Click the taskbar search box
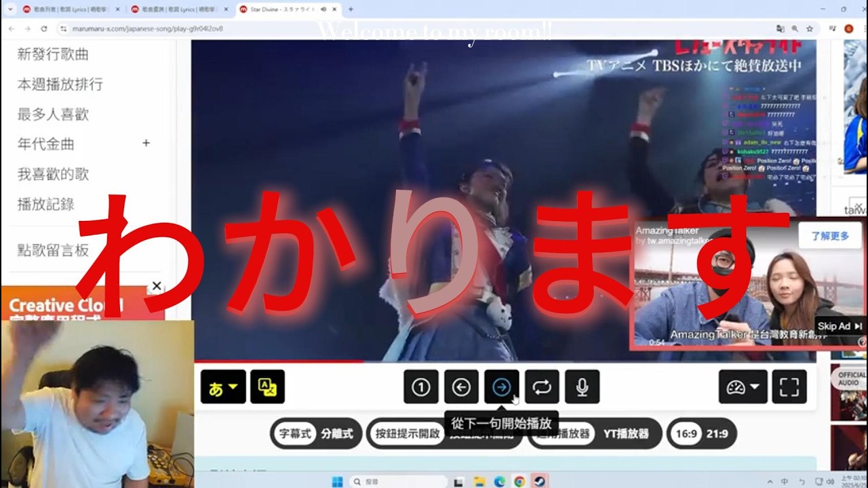 [x=398, y=481]
